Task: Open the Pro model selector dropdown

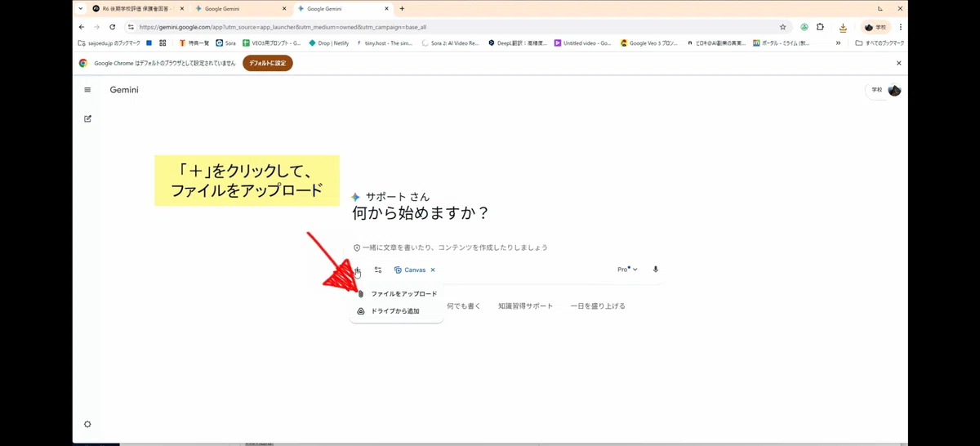Action: 627,270
